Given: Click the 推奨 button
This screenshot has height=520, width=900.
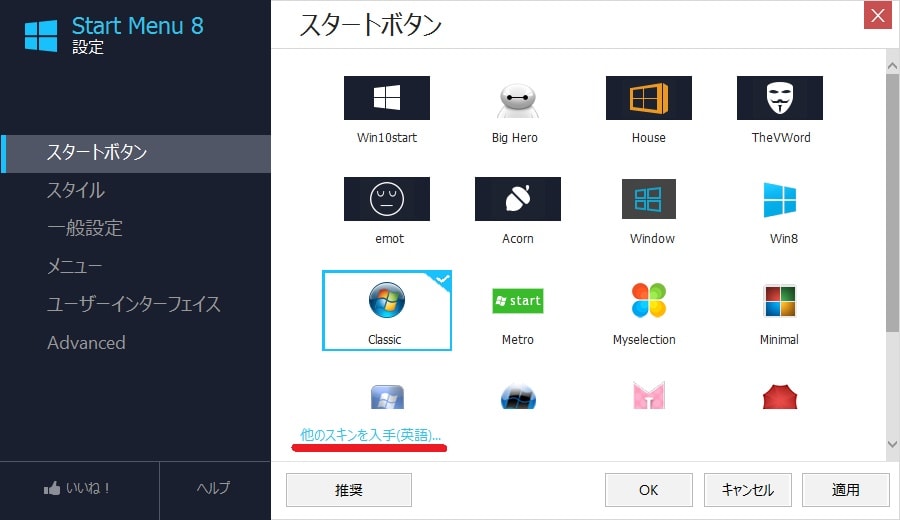Looking at the screenshot, I should tap(349, 490).
